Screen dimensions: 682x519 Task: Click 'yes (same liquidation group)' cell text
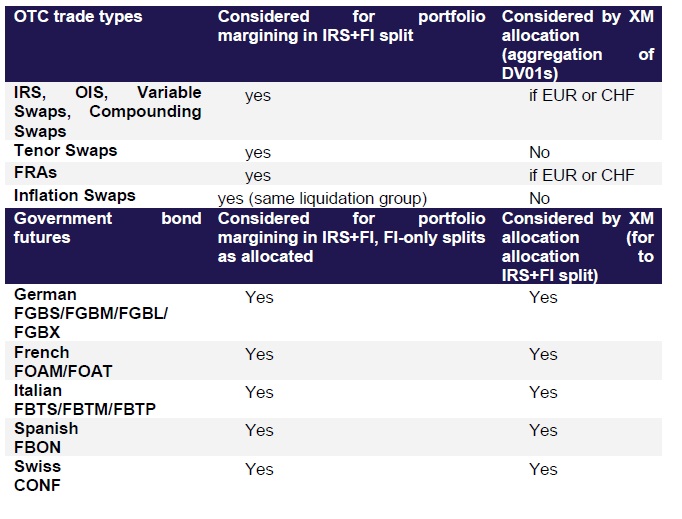[322, 198]
